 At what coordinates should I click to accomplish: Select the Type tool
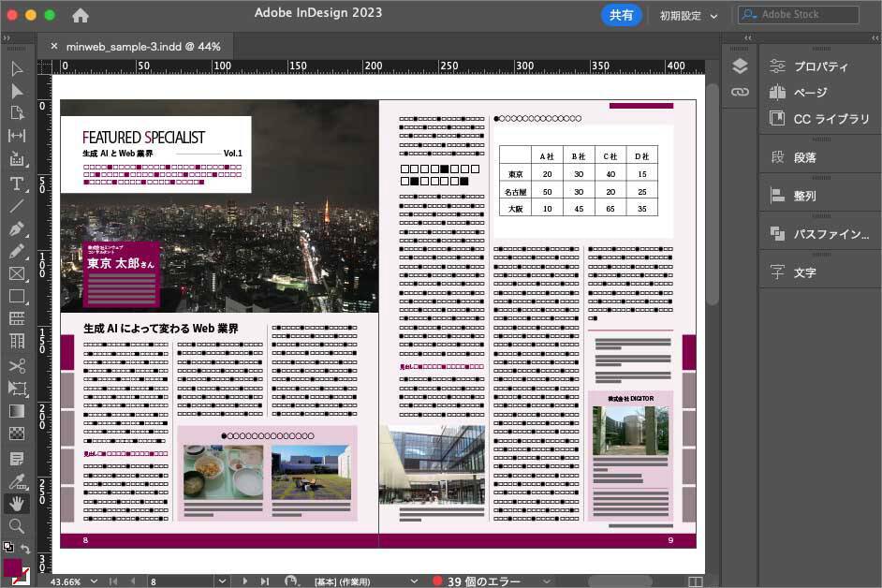tap(17, 183)
